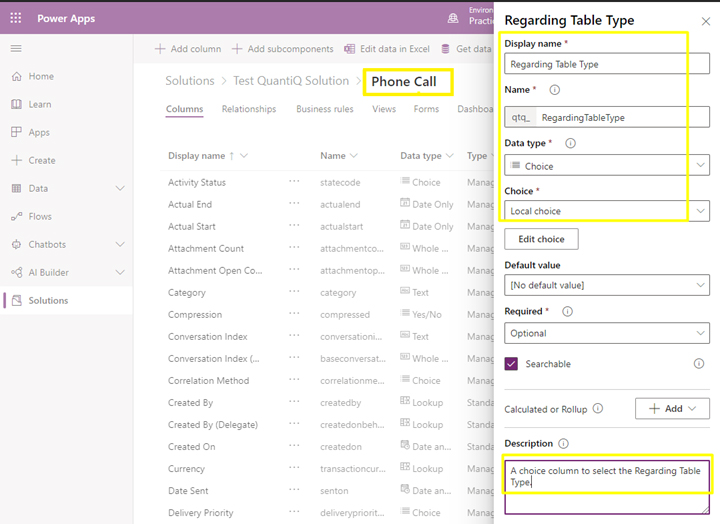Switch to the Relationships tab
The image size is (720, 524).
(249, 109)
